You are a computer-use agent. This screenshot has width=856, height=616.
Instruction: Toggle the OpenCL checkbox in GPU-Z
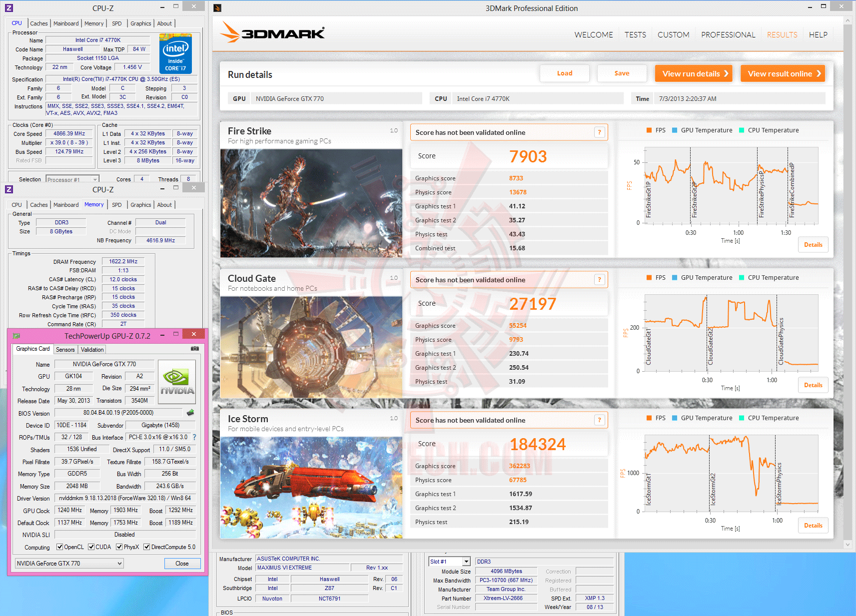coord(59,547)
